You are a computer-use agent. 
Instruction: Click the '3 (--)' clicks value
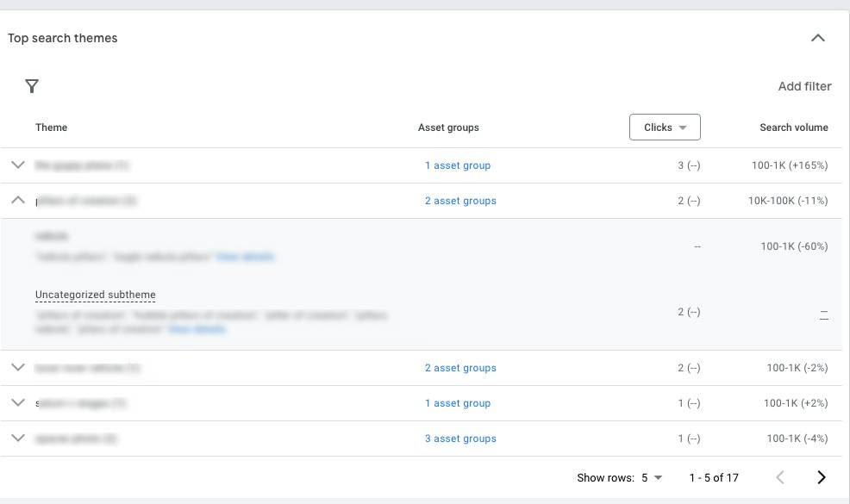coord(689,165)
